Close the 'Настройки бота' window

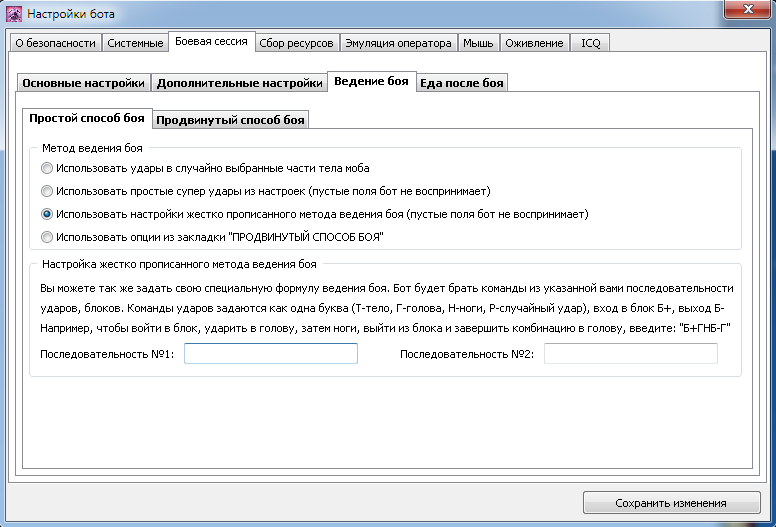[x=747, y=9]
